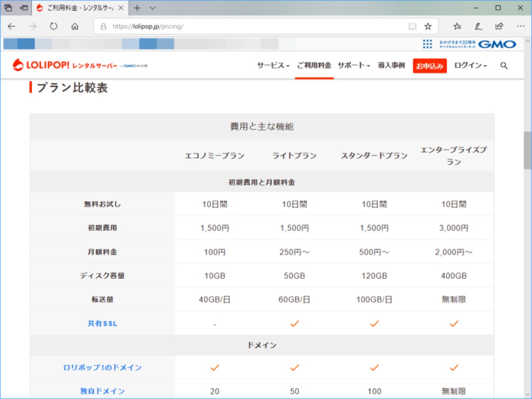
Task: Select ご利用料金 navigation item
Action: 314,66
